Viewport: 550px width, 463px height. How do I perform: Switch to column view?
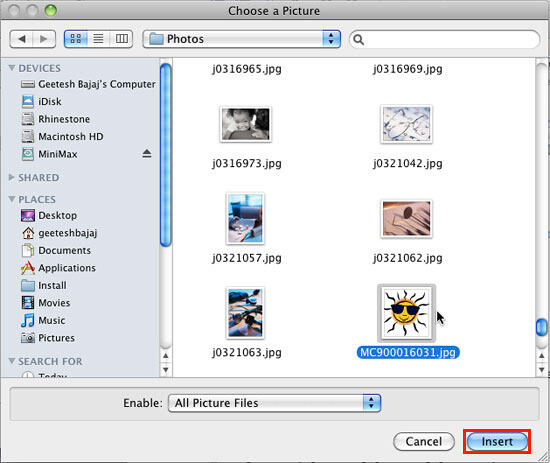click(121, 39)
